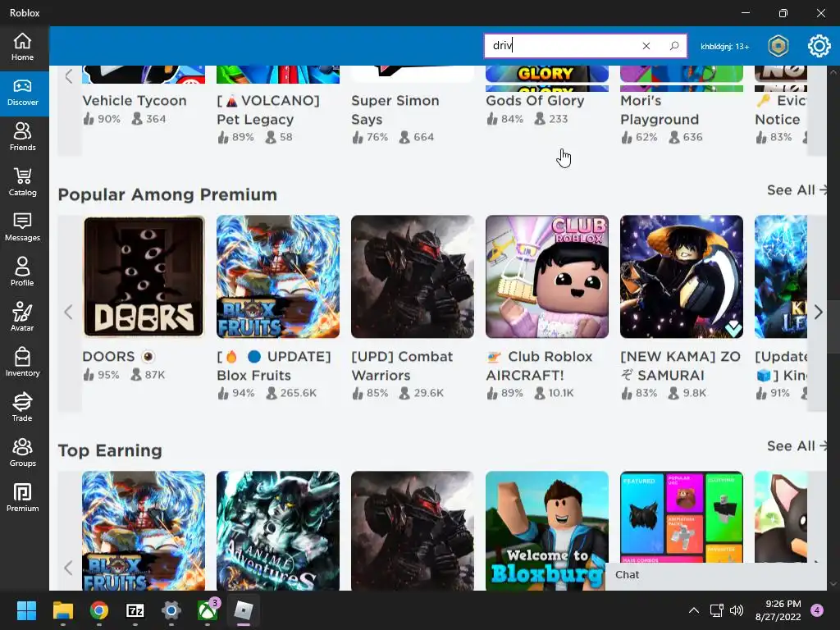This screenshot has width=840, height=630.
Task: Open the settings gear icon
Action: tap(819, 46)
